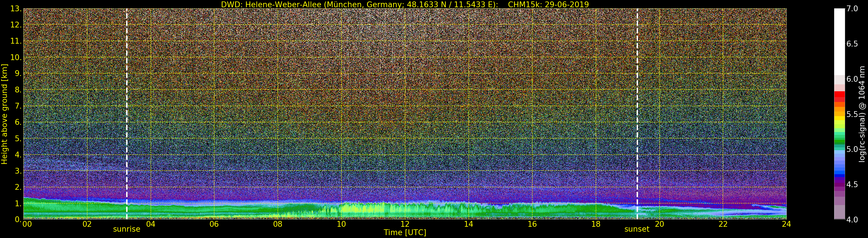Click the height axis tick label 11.
The image size is (868, 238).
[x=16, y=41]
